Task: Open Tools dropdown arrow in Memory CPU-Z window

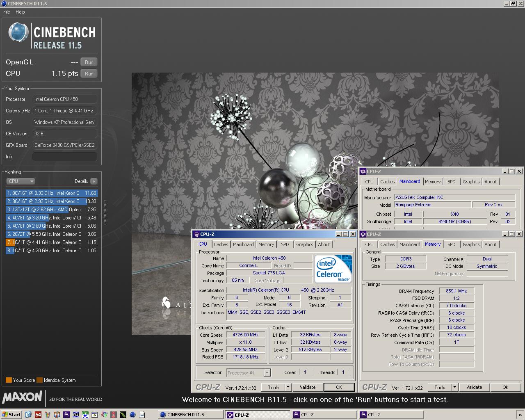Action: 455,387
